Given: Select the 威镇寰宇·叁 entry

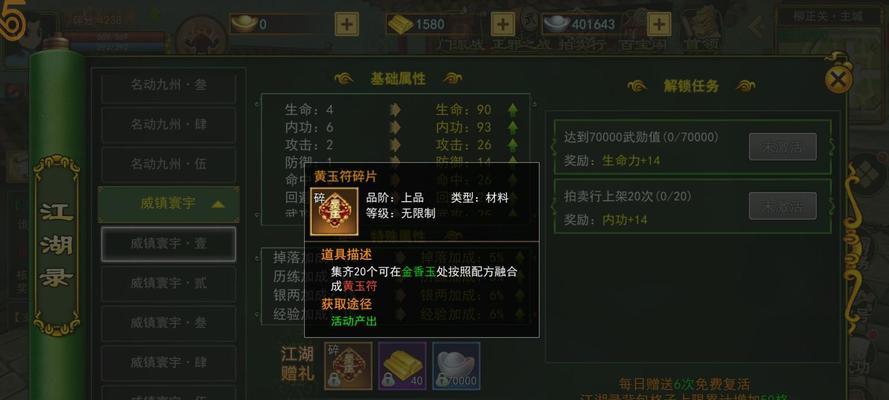Looking at the screenshot, I should tap(168, 323).
